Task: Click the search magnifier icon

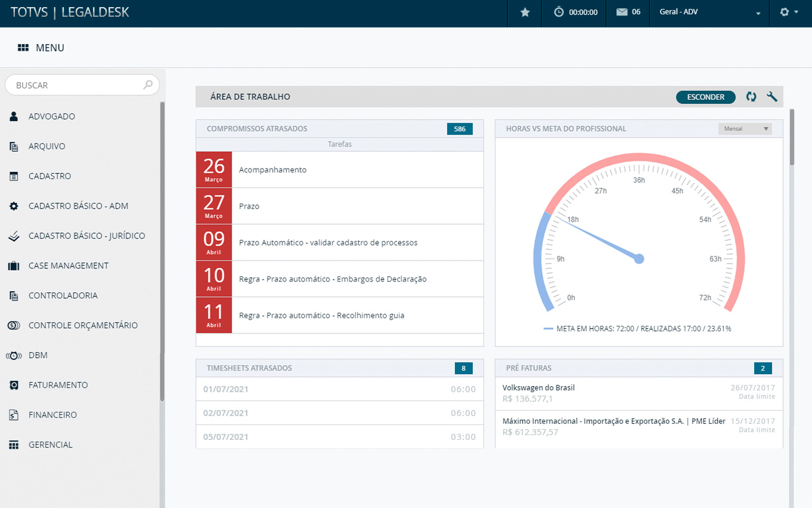Action: (148, 85)
